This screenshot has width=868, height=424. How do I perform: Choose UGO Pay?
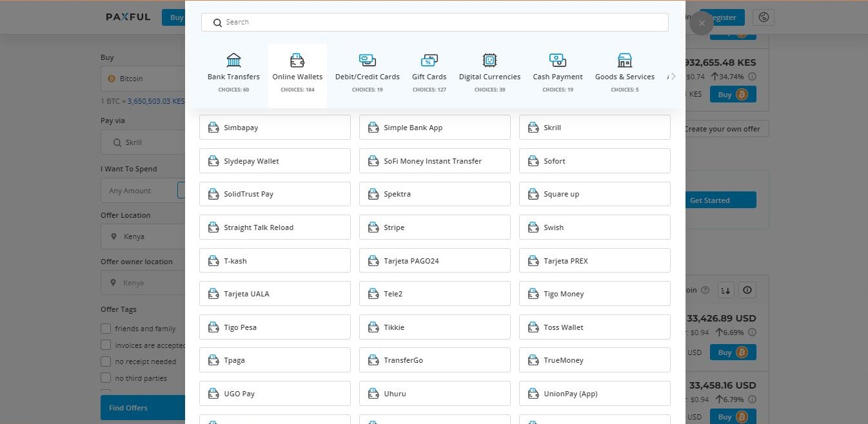(275, 394)
